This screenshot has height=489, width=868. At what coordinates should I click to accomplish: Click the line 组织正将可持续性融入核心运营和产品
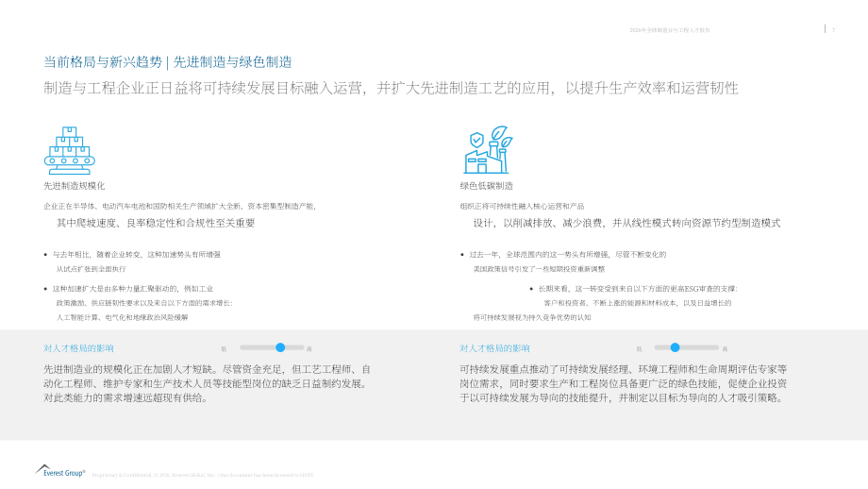(x=522, y=206)
